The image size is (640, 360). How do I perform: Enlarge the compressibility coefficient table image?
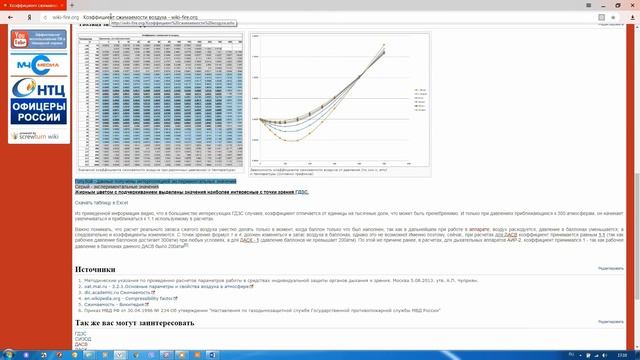[x=160, y=100]
